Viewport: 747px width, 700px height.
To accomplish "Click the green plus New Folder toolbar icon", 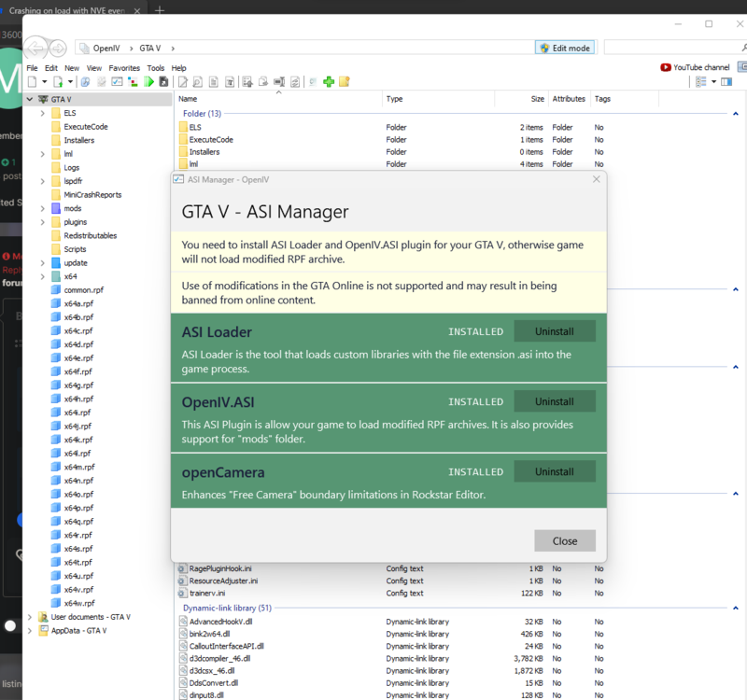I will pos(329,81).
